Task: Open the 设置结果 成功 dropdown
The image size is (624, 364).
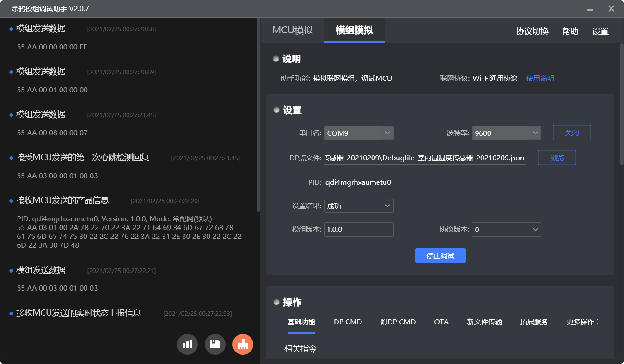Action: pyautogui.click(x=359, y=206)
